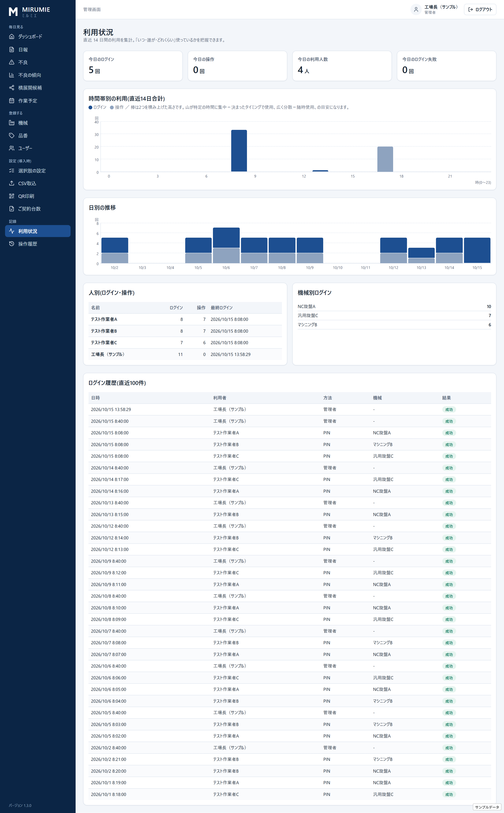Click the サンプルデータ badge
The height and width of the screenshot is (813, 504).
tap(487, 807)
